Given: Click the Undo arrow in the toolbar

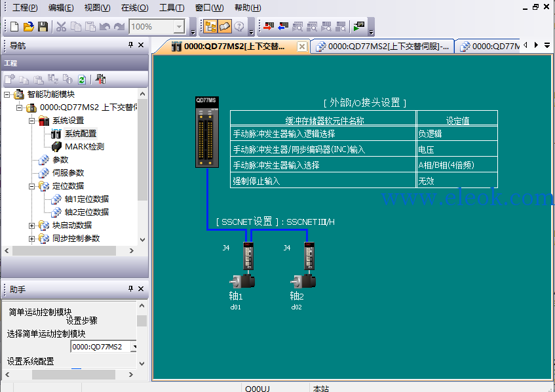Looking at the screenshot, I should tap(105, 27).
